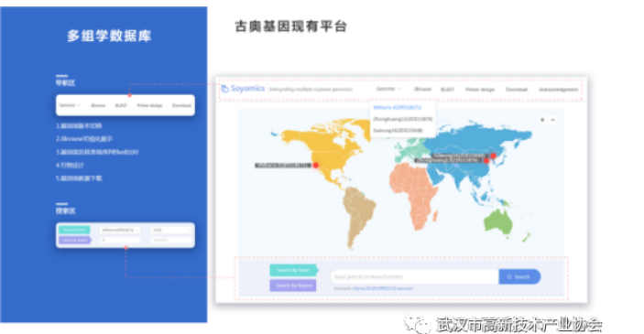Click BLAST in the left panel nav preview

click(x=121, y=105)
